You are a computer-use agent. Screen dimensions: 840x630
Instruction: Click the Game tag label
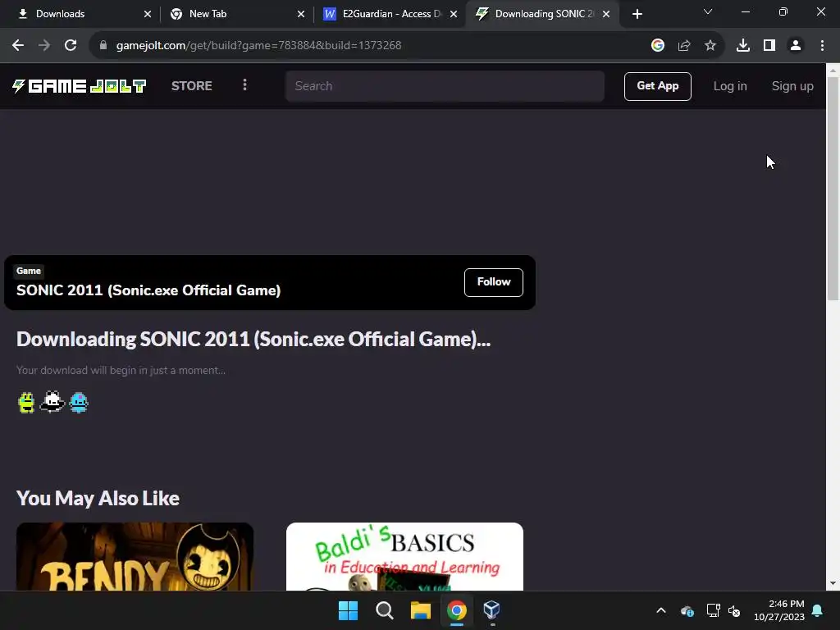click(29, 271)
